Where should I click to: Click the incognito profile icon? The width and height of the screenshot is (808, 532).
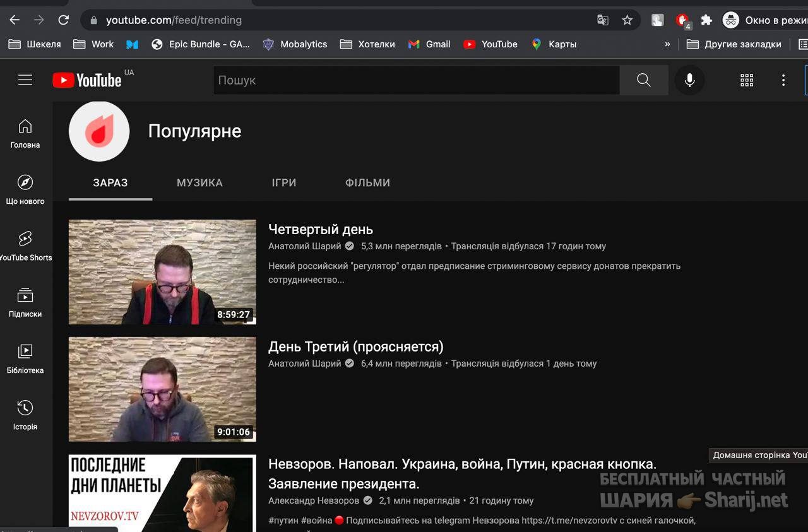[x=731, y=20]
